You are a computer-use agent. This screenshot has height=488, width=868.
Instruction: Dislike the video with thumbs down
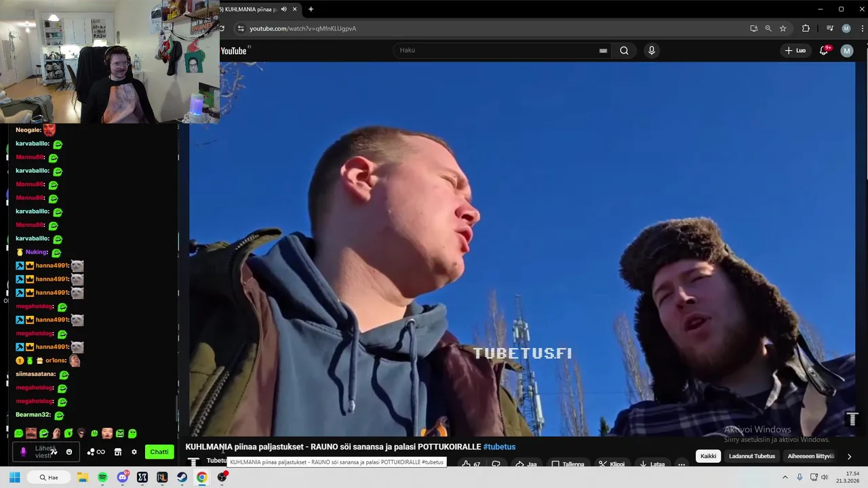(x=496, y=464)
